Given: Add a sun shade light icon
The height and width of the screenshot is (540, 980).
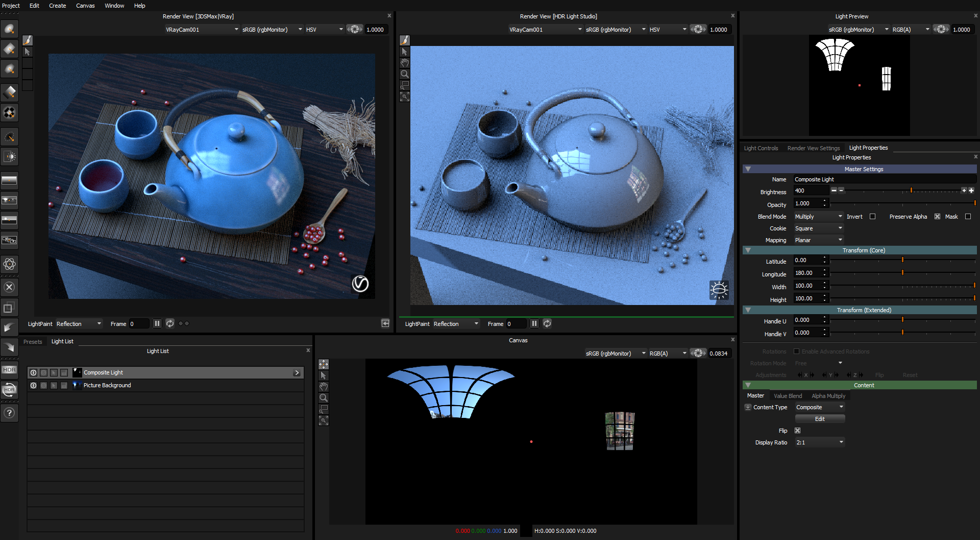Looking at the screenshot, I should pos(9,156).
